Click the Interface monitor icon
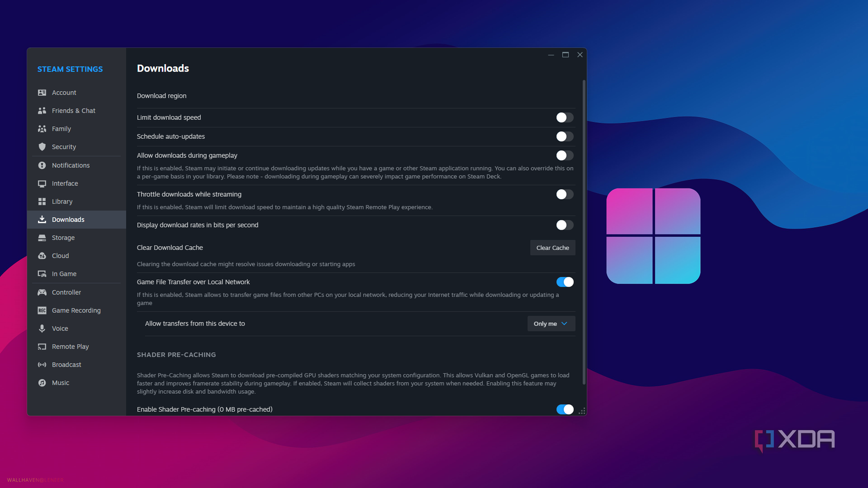868x488 pixels. point(42,184)
